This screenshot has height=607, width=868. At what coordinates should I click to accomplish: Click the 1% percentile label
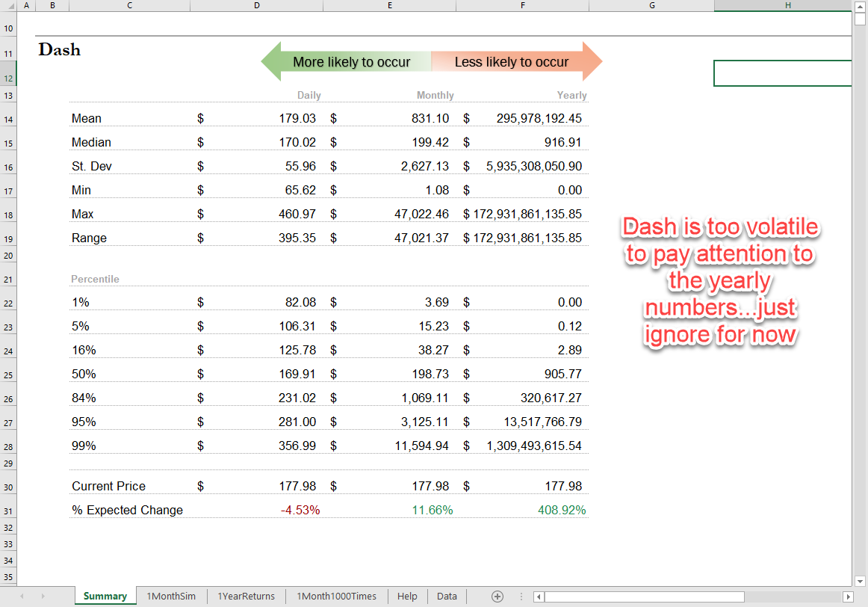[x=80, y=303]
